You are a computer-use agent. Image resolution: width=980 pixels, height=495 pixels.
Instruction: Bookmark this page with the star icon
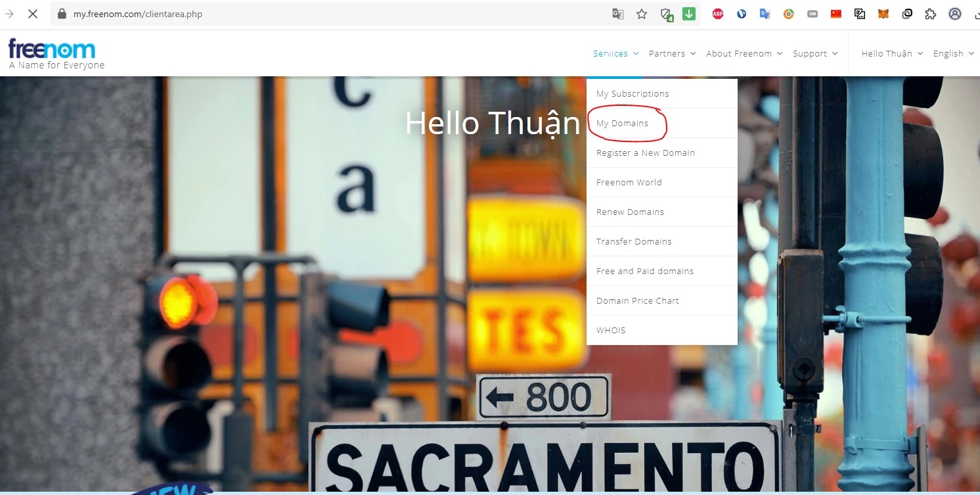pos(642,14)
